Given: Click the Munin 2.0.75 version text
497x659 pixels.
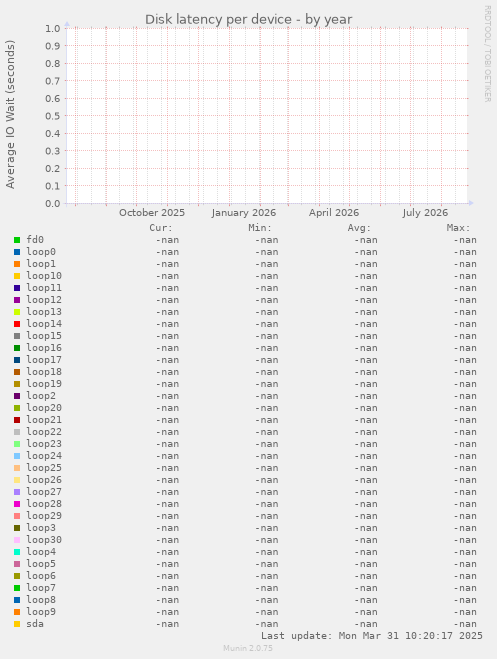Looking at the screenshot, I should (x=248, y=648).
